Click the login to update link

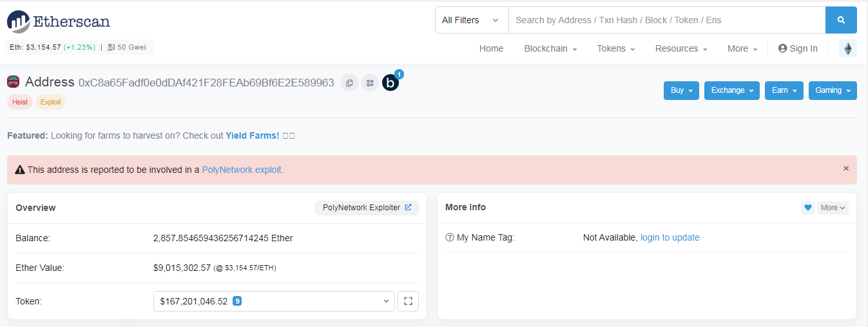click(x=670, y=237)
